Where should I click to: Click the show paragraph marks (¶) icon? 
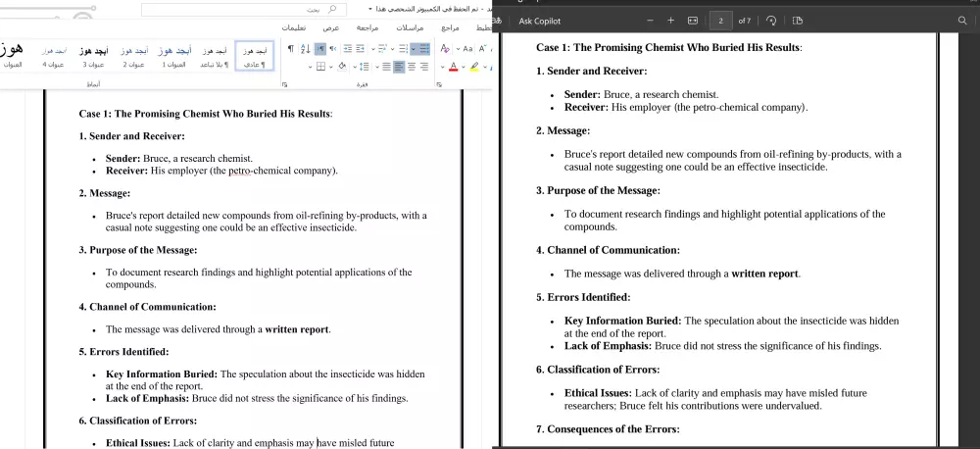click(x=290, y=48)
